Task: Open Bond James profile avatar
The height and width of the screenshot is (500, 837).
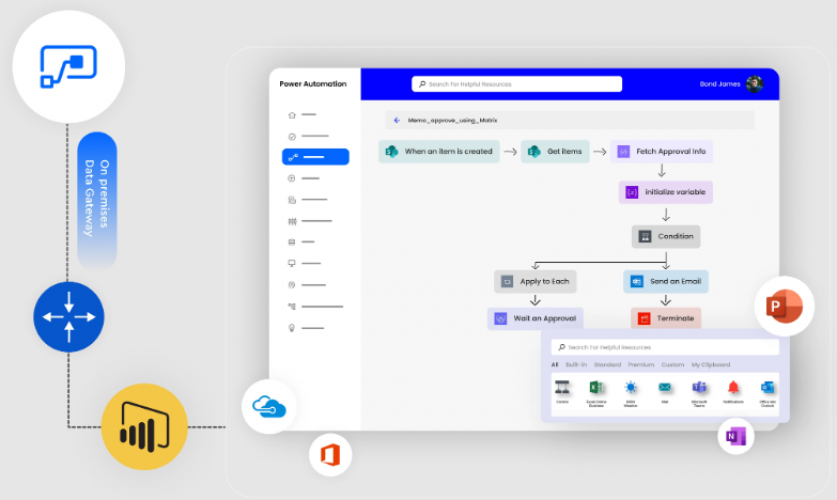Action: 754,84
